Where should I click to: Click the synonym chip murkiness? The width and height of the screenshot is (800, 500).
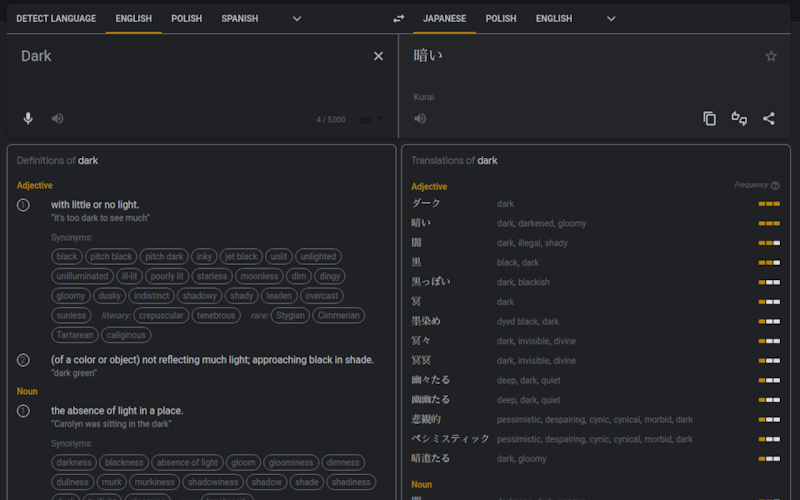pos(155,482)
